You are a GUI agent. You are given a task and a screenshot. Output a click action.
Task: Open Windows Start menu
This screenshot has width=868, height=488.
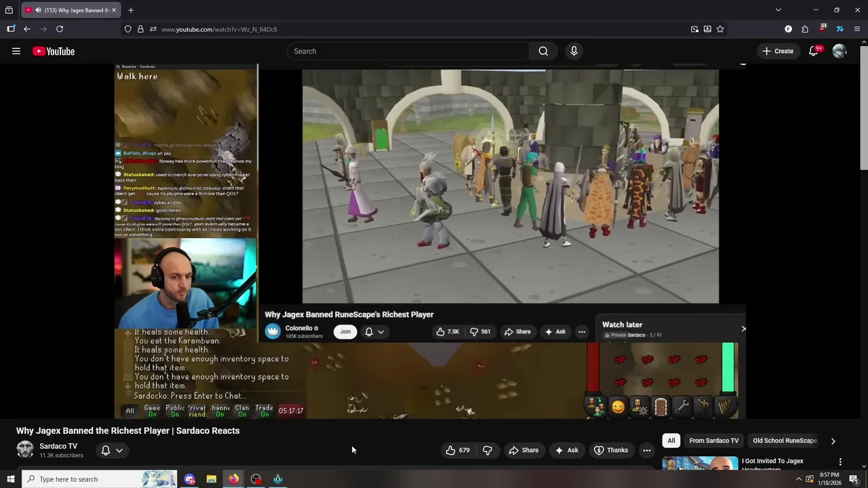click(10, 479)
